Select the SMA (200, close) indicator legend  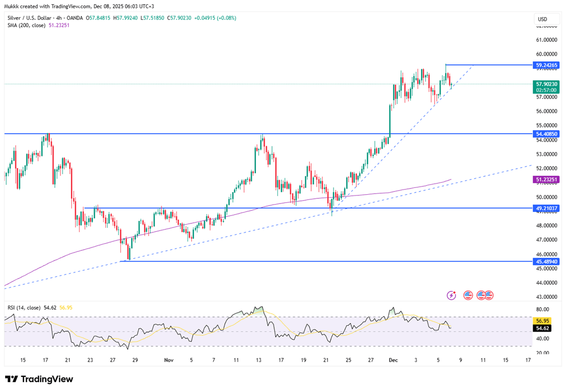click(x=26, y=26)
